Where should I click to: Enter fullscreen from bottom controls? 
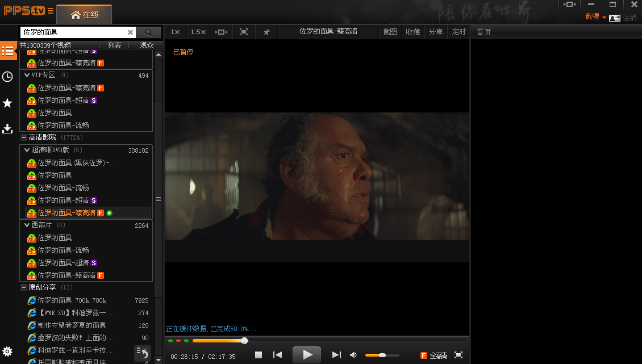pyautogui.click(x=458, y=355)
